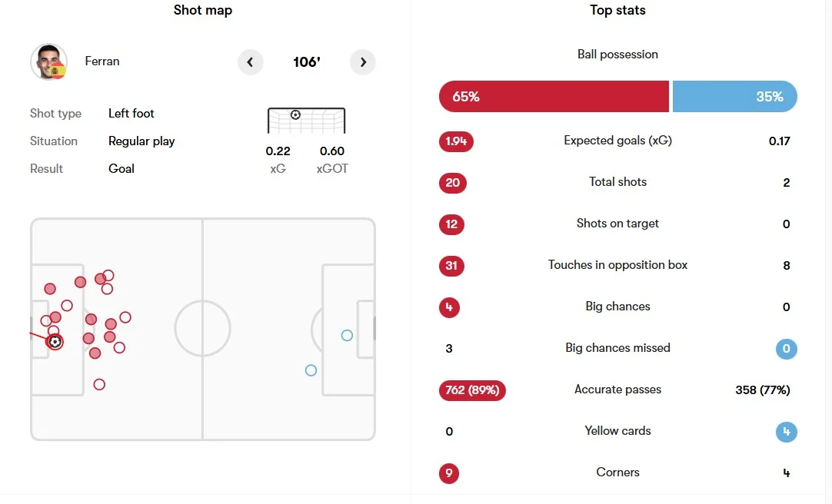This screenshot has width=832, height=504.
Task: Click the 762 (89%) accurate passes badge
Action: 472,390
